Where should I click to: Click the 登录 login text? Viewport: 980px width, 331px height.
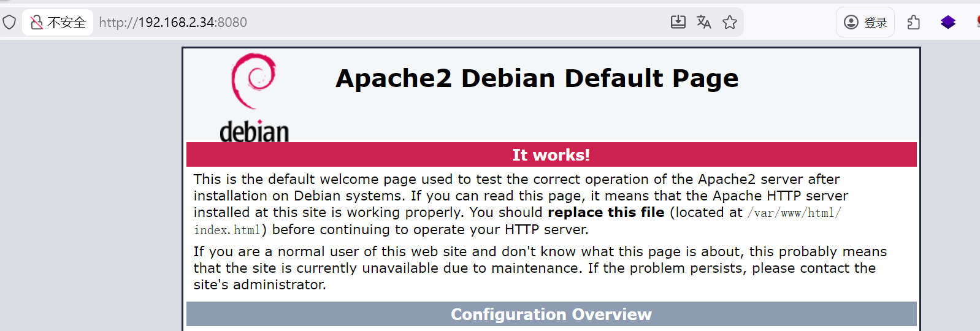tap(875, 23)
